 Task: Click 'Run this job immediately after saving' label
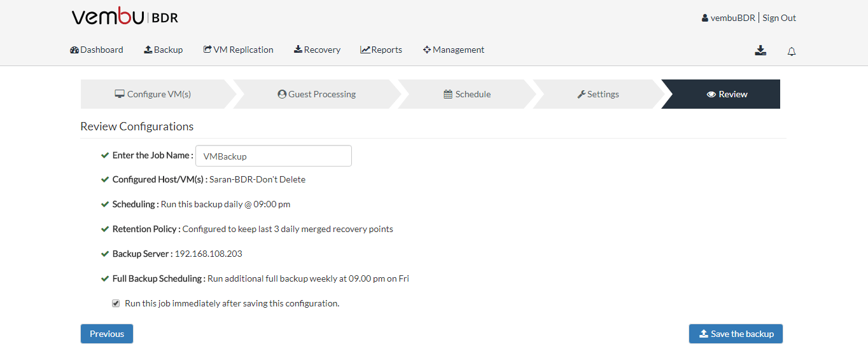(232, 303)
